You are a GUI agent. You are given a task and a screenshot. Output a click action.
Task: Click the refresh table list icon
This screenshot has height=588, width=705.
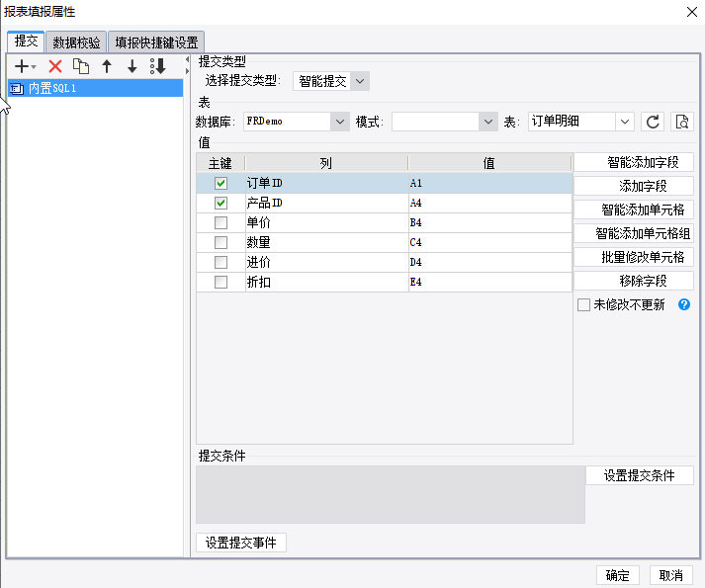coord(653,122)
